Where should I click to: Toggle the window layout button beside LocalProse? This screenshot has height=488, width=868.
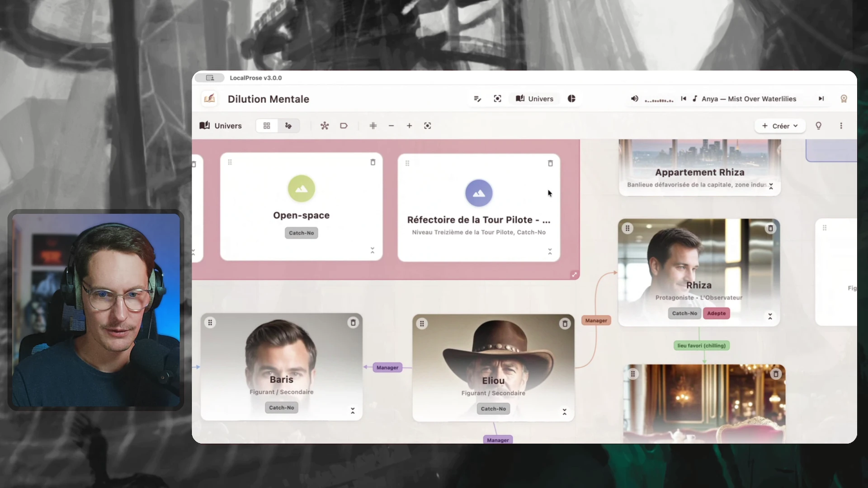[x=210, y=78]
